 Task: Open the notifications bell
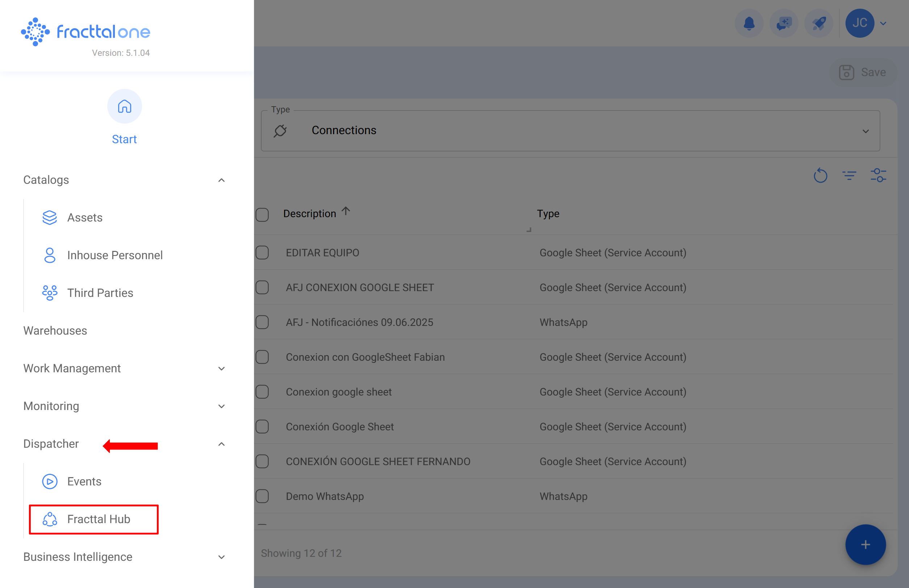tap(749, 23)
